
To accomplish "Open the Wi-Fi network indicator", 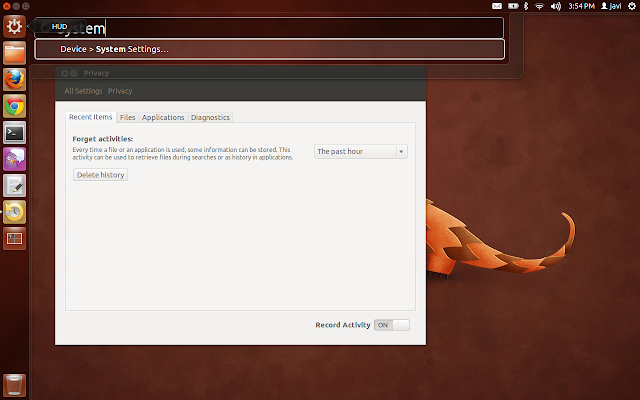I will (540, 6).
